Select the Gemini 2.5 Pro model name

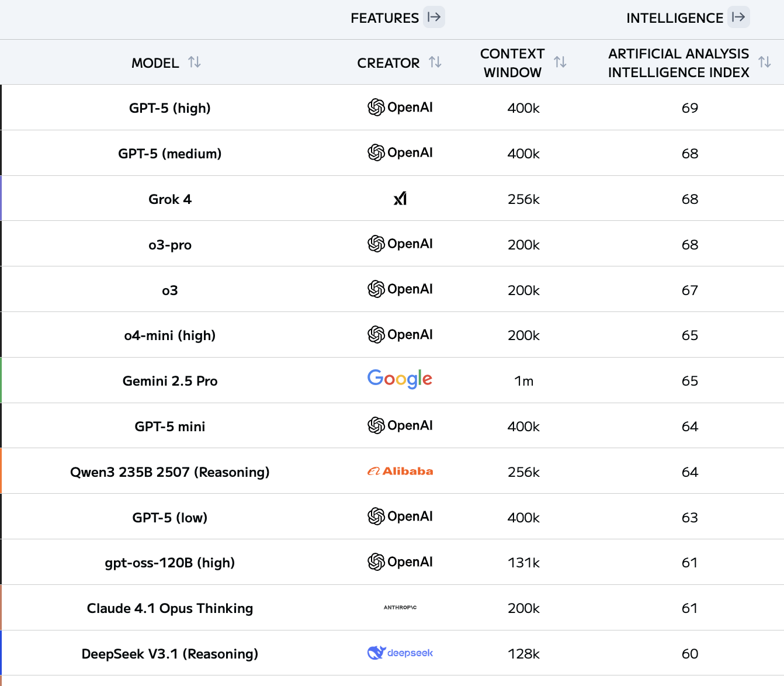coord(170,381)
